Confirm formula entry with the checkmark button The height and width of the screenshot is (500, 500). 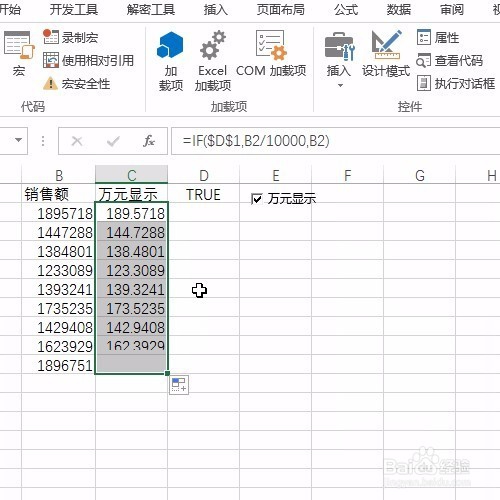pyautogui.click(x=113, y=141)
